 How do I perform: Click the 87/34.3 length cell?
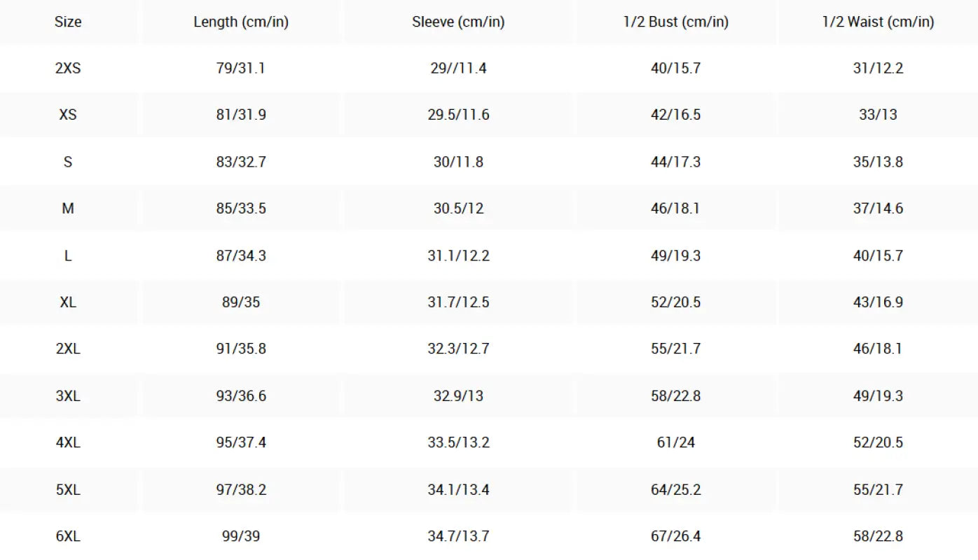click(x=241, y=255)
